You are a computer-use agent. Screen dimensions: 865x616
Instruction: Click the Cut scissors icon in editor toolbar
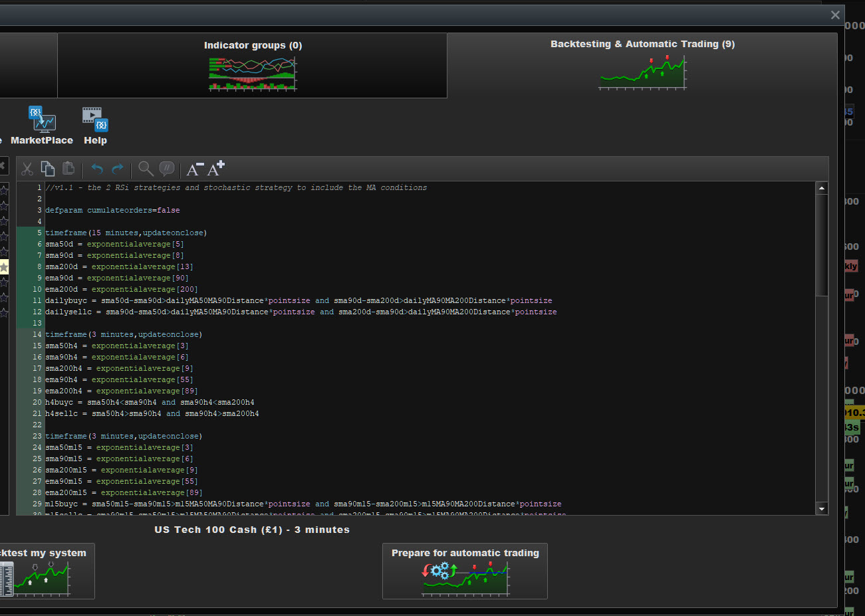(27, 169)
